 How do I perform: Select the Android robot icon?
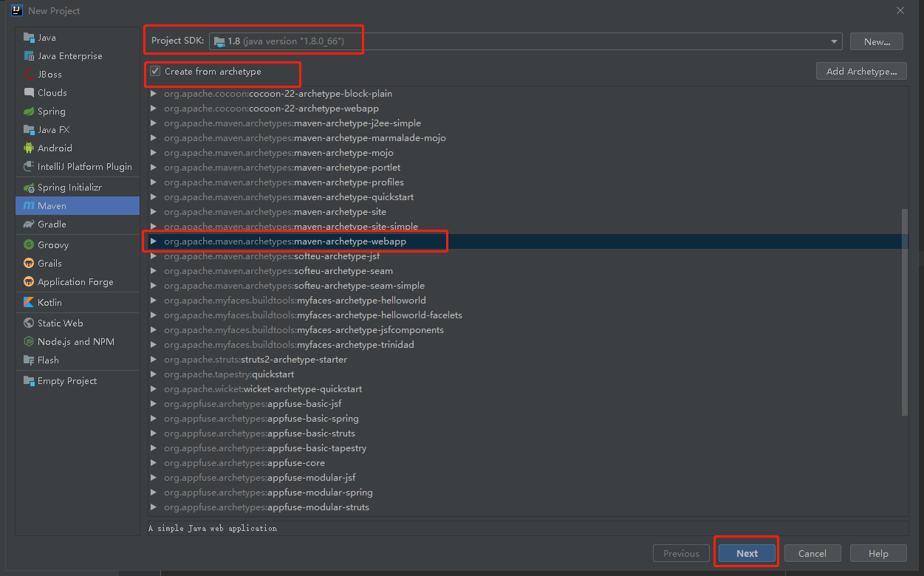[x=29, y=148]
